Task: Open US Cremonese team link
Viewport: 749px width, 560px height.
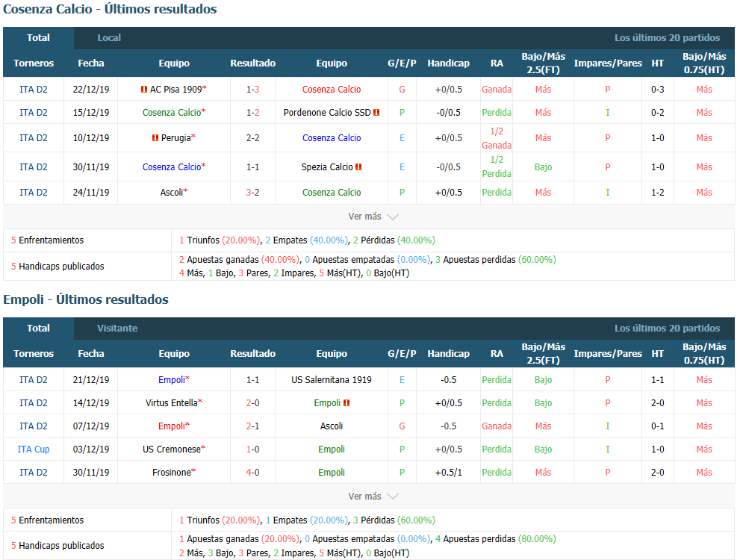Action: 172,449
